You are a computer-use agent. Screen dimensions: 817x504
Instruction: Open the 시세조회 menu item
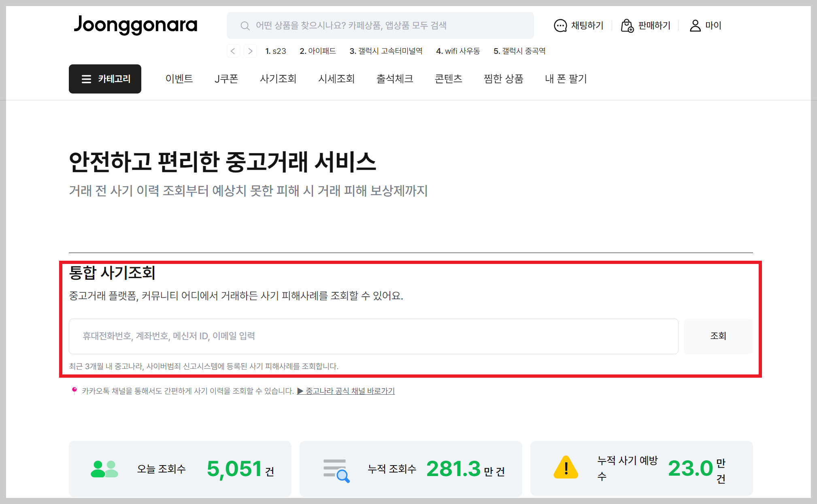336,79
